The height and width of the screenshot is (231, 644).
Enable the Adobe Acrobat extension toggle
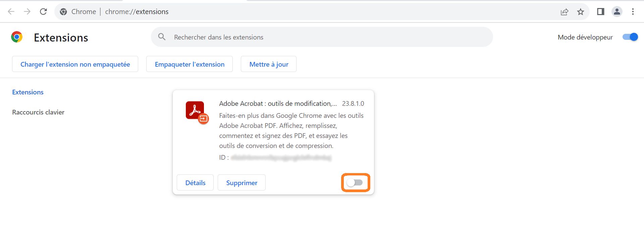click(x=356, y=182)
